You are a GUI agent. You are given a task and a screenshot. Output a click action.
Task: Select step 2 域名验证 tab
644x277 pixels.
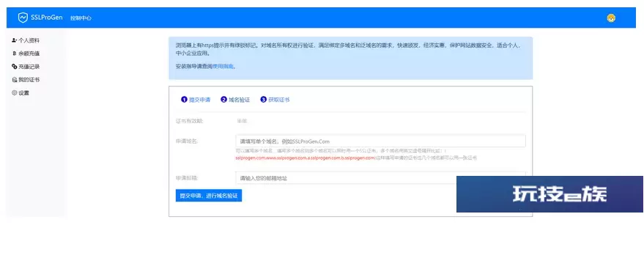pyautogui.click(x=235, y=100)
